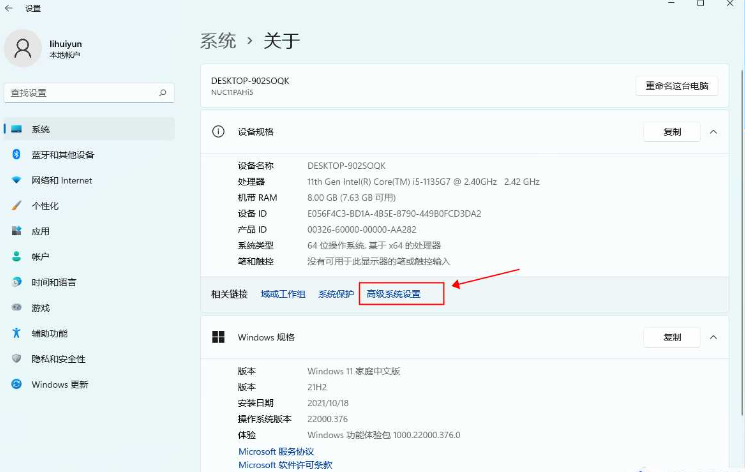Screen dimensions: 745x472
Task: Collapse the Windows 规格 section chevron
Action: pos(713,337)
